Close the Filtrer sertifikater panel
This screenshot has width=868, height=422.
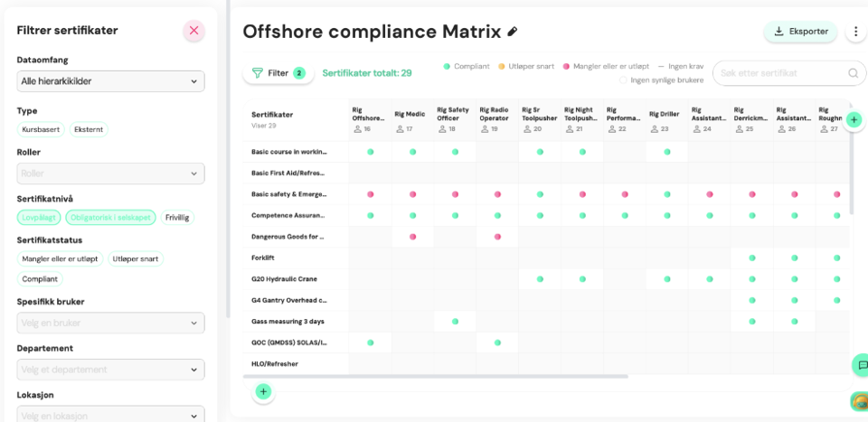pyautogui.click(x=193, y=31)
